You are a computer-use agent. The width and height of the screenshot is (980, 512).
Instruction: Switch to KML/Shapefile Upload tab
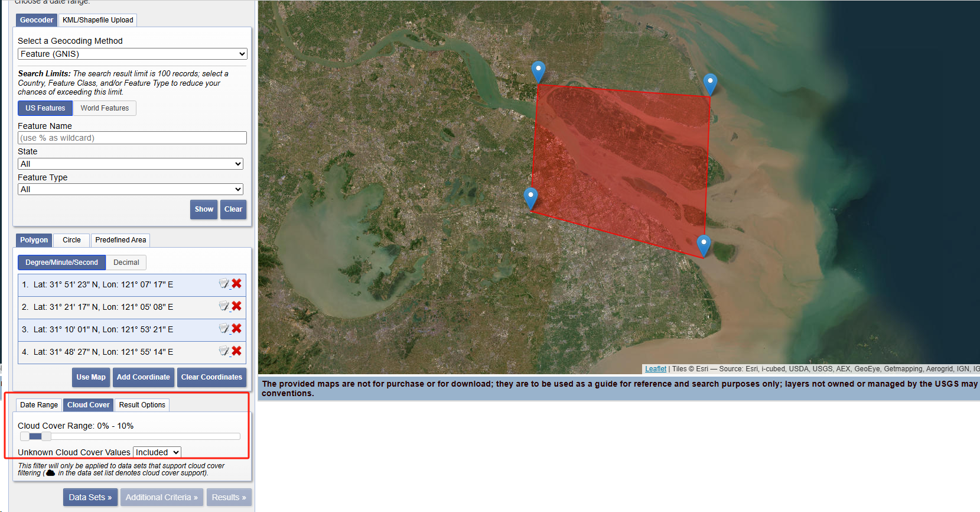click(x=98, y=20)
